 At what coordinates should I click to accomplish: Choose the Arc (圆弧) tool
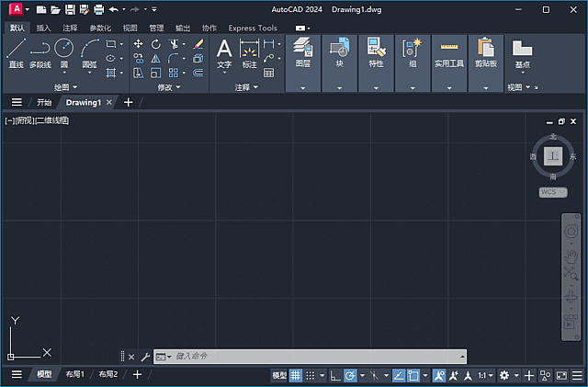pos(89,51)
